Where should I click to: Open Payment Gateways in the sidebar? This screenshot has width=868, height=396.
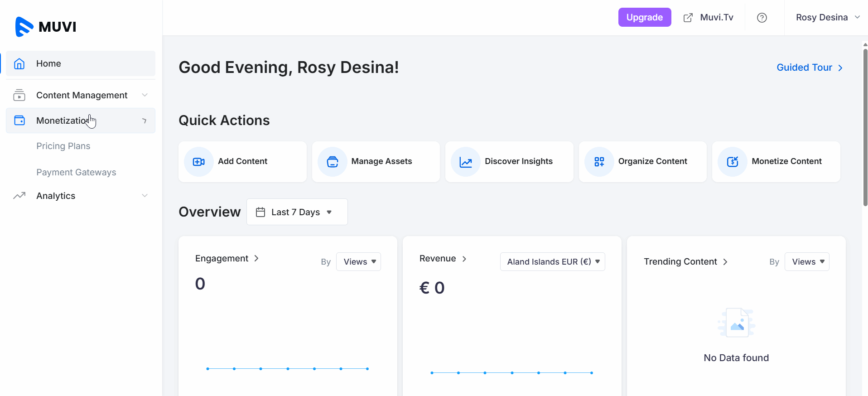coord(76,172)
